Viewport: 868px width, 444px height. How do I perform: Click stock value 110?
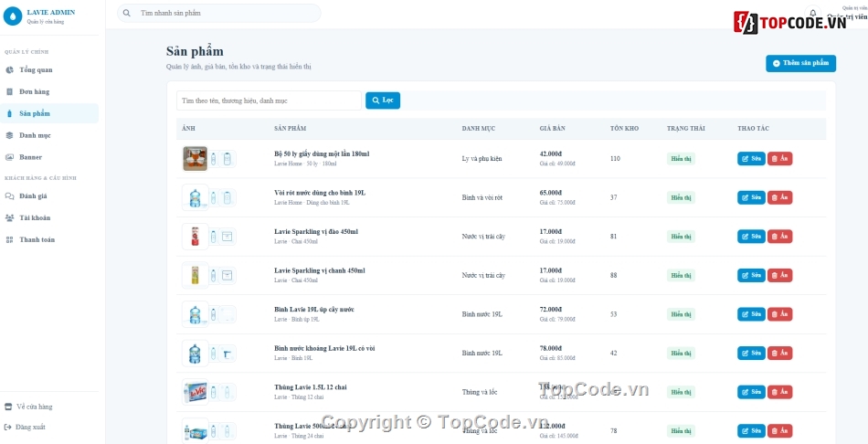coord(615,159)
